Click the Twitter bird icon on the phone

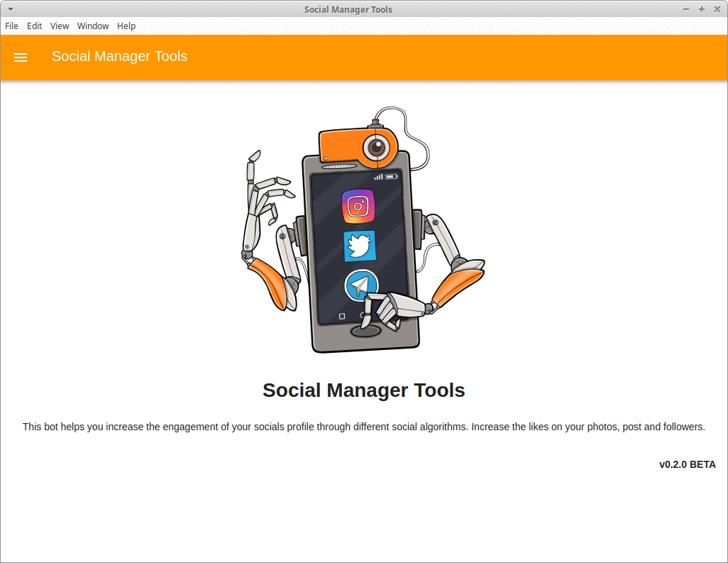click(x=359, y=246)
